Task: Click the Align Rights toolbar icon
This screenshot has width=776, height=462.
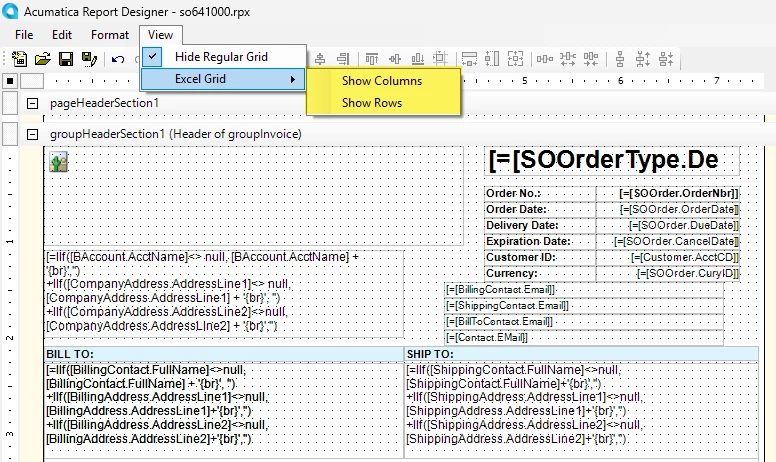Action: (342, 59)
